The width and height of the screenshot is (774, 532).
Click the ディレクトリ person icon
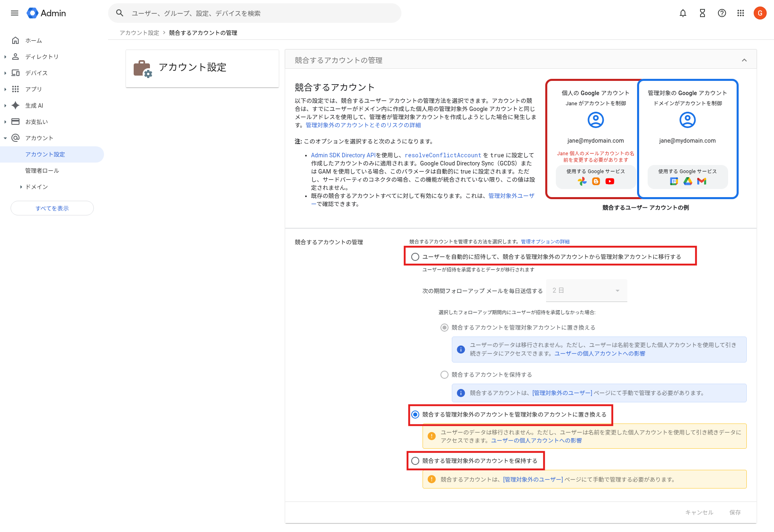point(15,56)
